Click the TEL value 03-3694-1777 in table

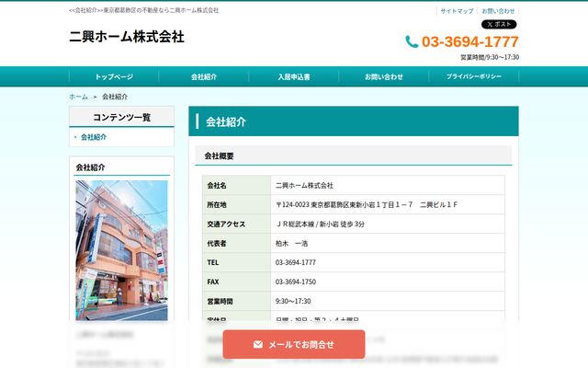(296, 262)
